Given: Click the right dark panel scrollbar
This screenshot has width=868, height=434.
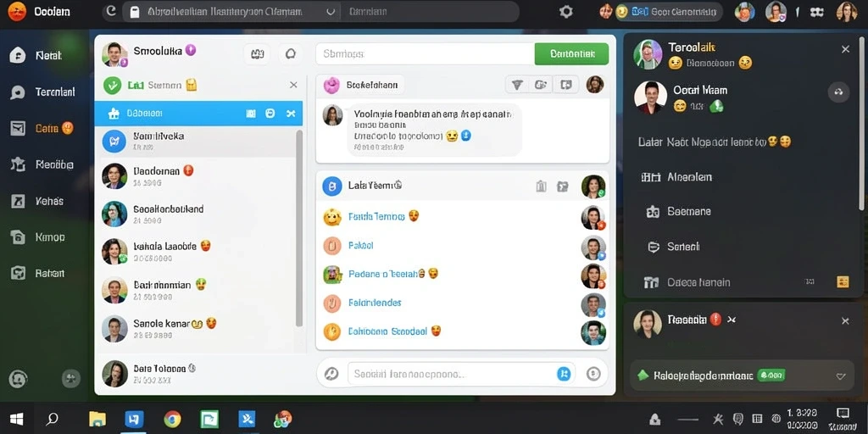Looking at the screenshot, I should pyautogui.click(x=861, y=125).
